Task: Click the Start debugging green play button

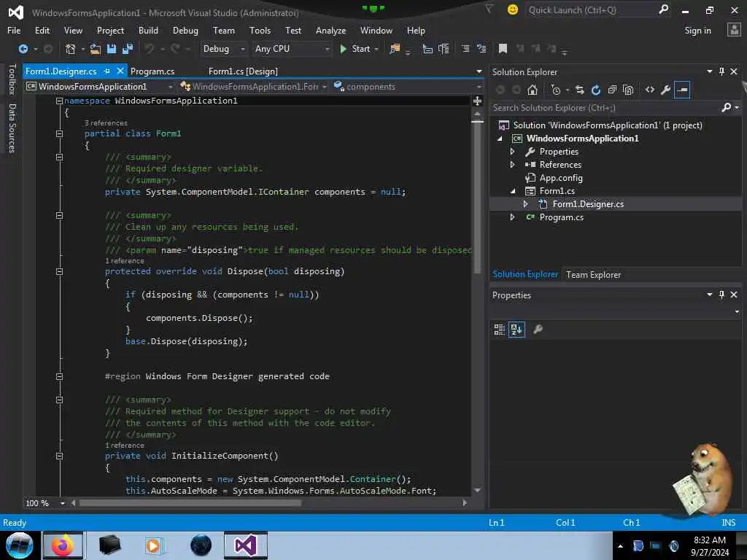Action: click(343, 49)
